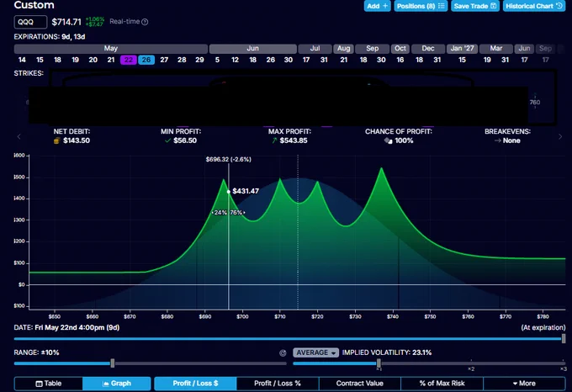The height and width of the screenshot is (392, 572).
Task: Open the Historical Chart
Action: point(534,6)
